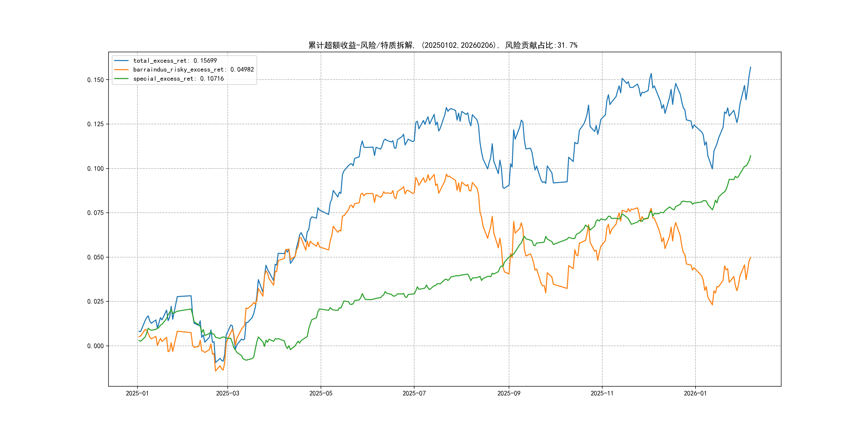Select the barraindus_risky_excess_ret: 0.04982 legend label
Image resolution: width=868 pixels, height=434 pixels.
tap(193, 70)
